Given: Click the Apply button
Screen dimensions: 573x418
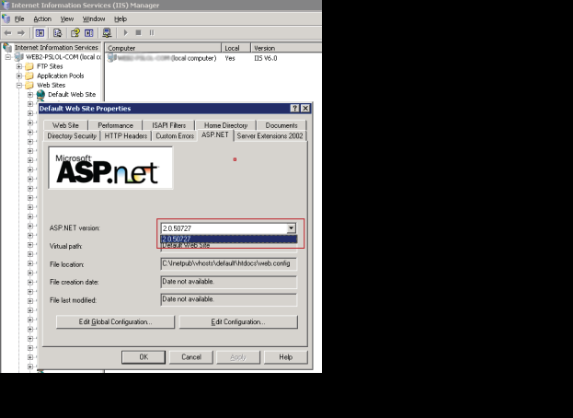Looking at the screenshot, I should click(238, 357).
